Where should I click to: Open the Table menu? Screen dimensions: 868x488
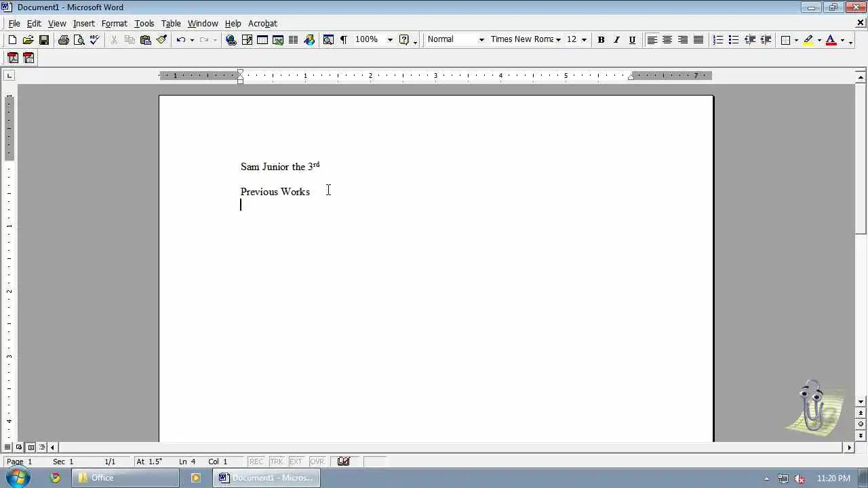pyautogui.click(x=171, y=23)
